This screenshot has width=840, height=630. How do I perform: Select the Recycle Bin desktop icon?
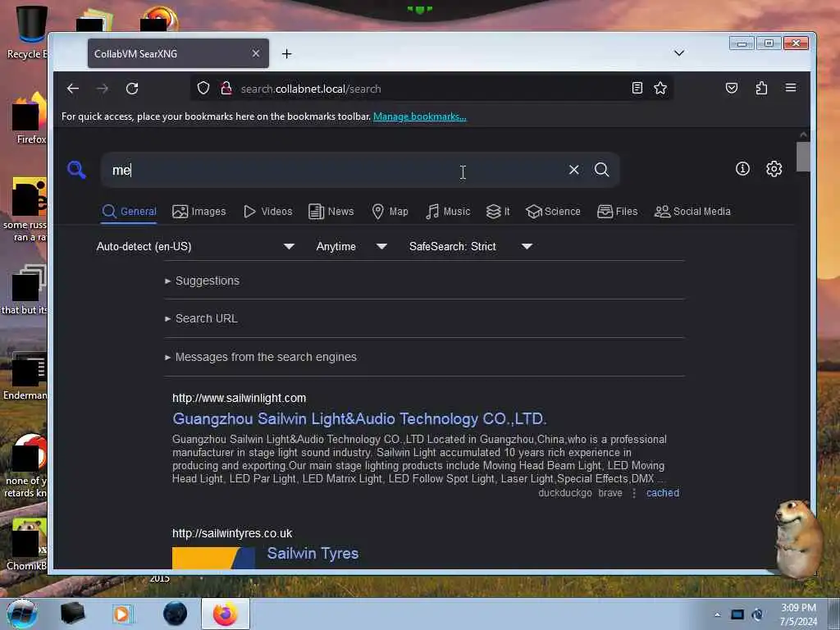coord(28,32)
